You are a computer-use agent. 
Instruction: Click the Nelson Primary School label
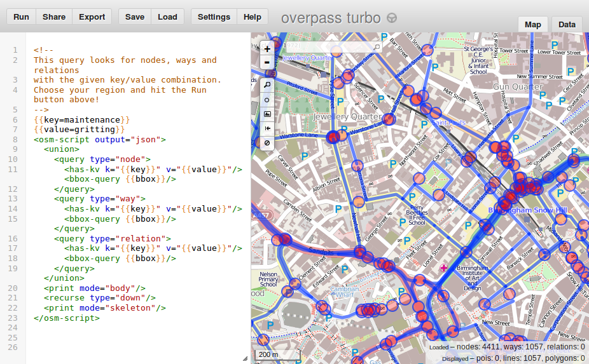[x=268, y=279]
